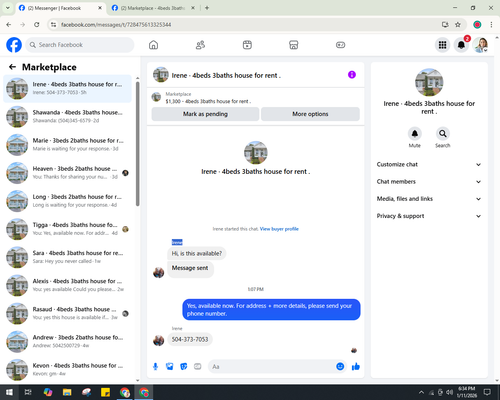Open the Chrome three-dot menu
500x400 pixels.
point(491,24)
